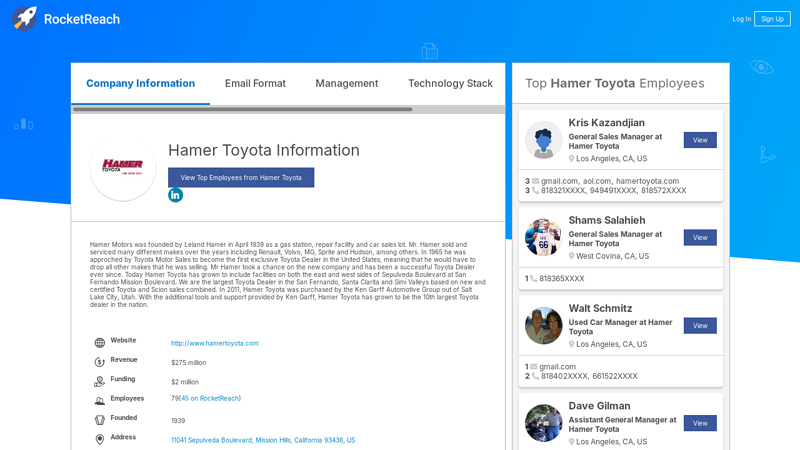Click the phone icon under Shams Salahieh
800x450 pixels.
click(534, 279)
